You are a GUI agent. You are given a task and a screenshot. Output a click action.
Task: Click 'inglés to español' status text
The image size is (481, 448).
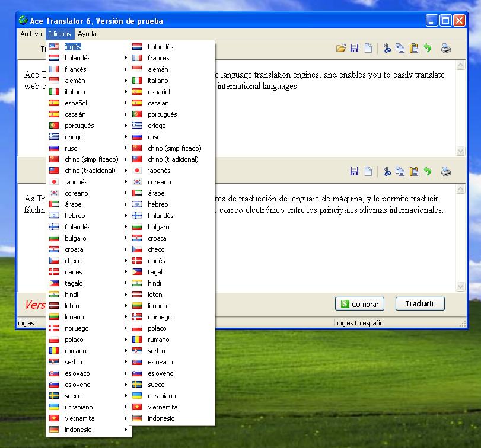pyautogui.click(x=361, y=323)
